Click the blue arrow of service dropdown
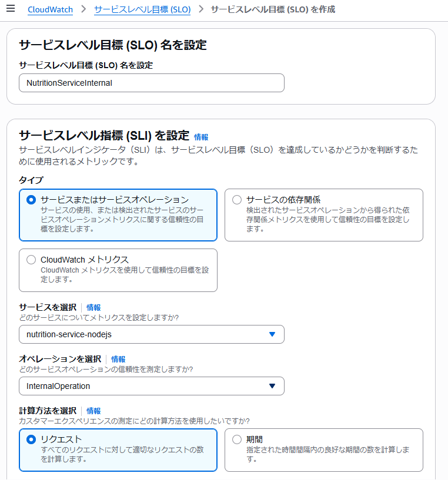The image size is (448, 480). point(272,334)
